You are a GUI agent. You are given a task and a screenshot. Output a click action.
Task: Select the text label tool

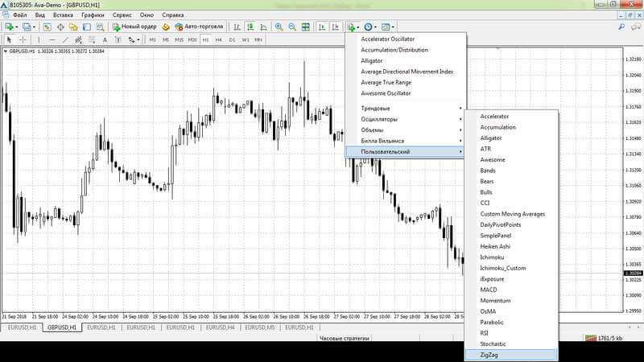(x=118, y=39)
